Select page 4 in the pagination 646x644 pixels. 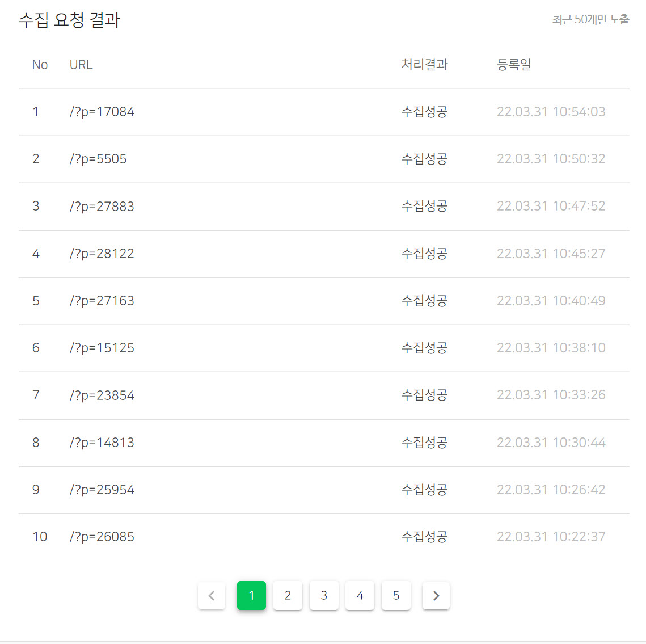point(360,595)
